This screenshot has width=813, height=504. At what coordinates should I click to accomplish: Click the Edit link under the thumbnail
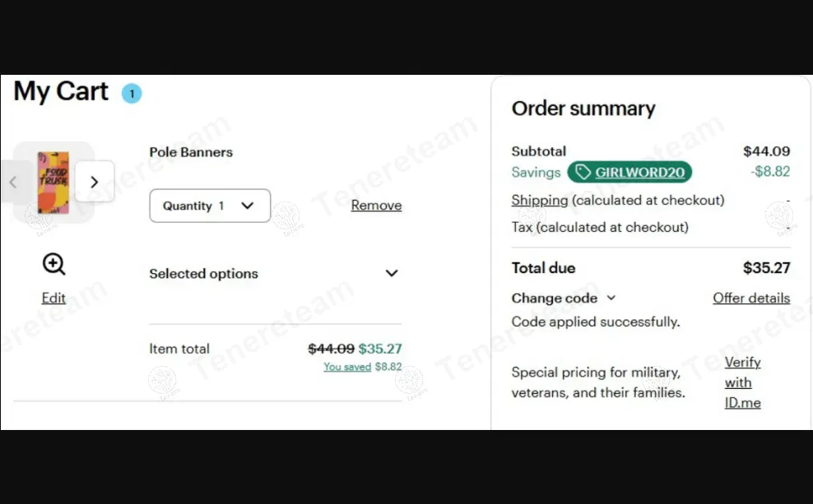click(x=53, y=298)
